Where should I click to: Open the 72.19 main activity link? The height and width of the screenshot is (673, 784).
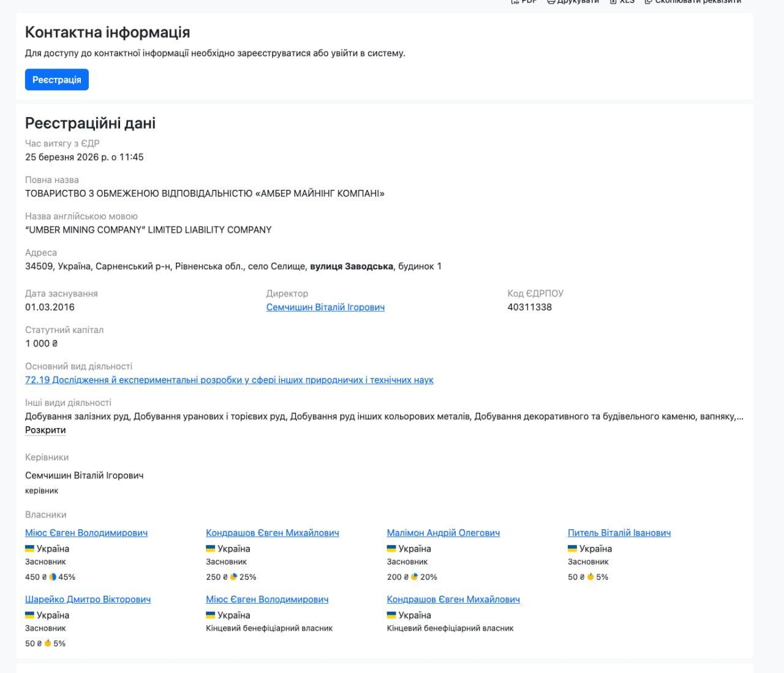229,380
